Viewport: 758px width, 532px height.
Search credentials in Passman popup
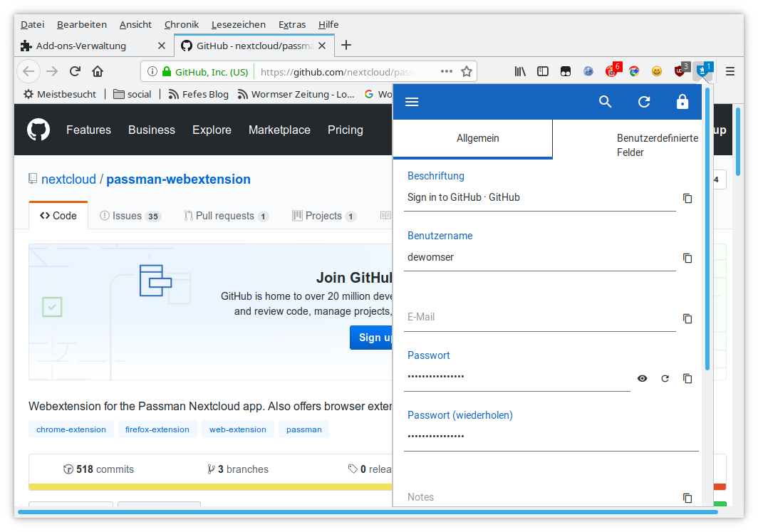(606, 102)
